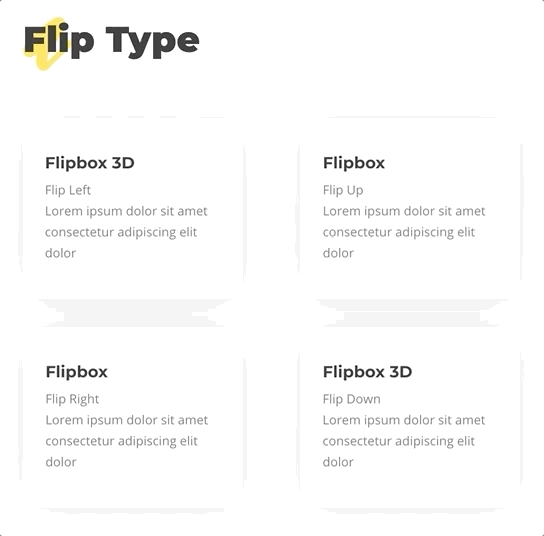Click "Lorem ipsum dolor sit amet" in Flip Down card
544x536 pixels.
pyautogui.click(x=404, y=420)
